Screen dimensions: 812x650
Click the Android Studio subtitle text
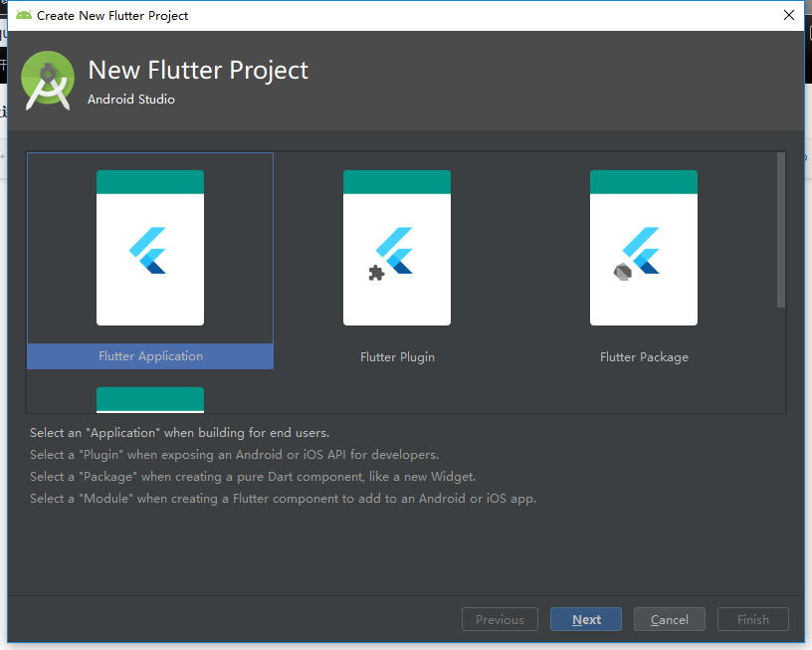pos(131,99)
